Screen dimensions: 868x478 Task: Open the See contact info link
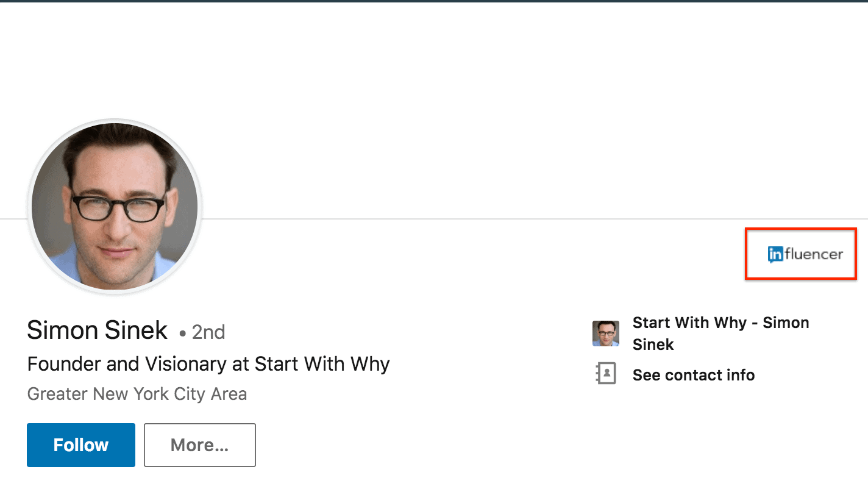tap(694, 375)
